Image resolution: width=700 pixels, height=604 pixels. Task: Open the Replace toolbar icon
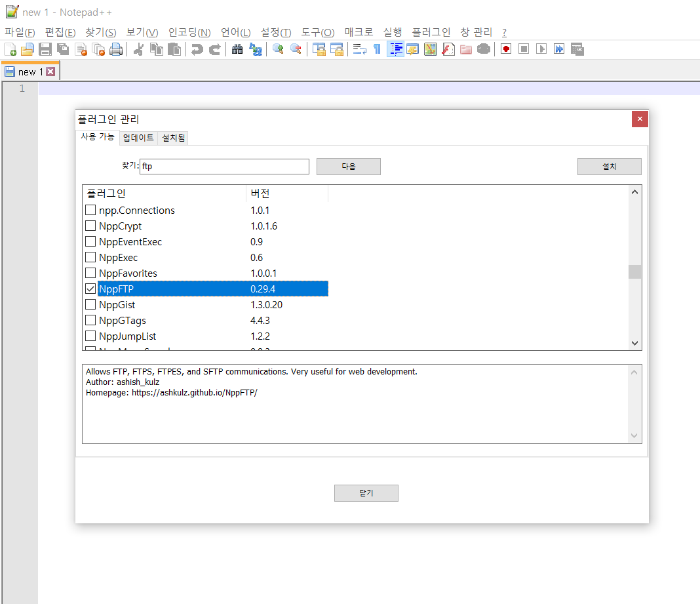(256, 49)
